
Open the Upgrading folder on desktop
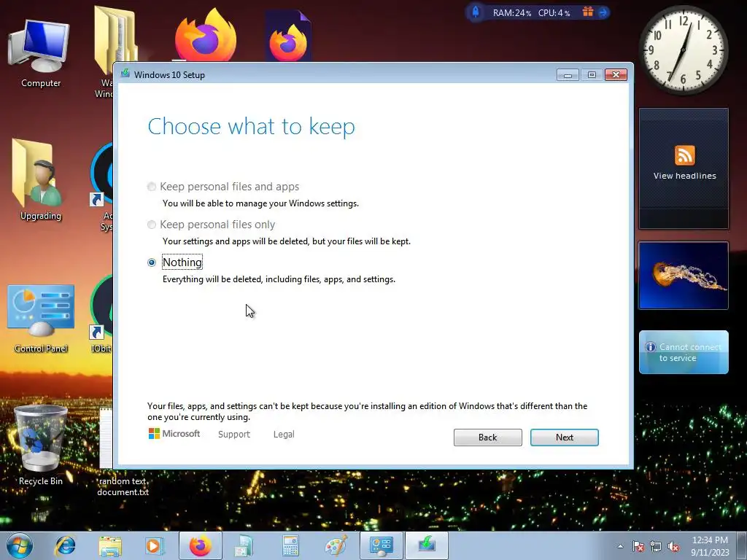pos(41,180)
